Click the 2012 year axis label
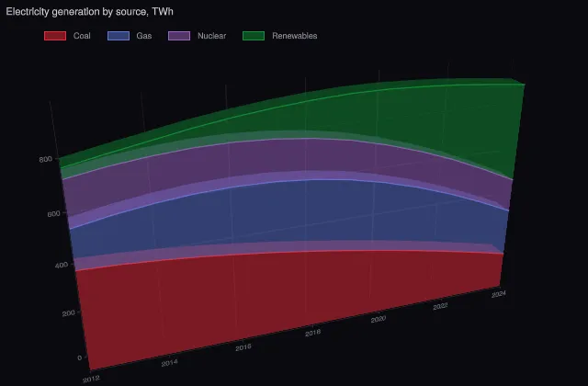Viewport: 588px width, 386px height. pos(91,379)
